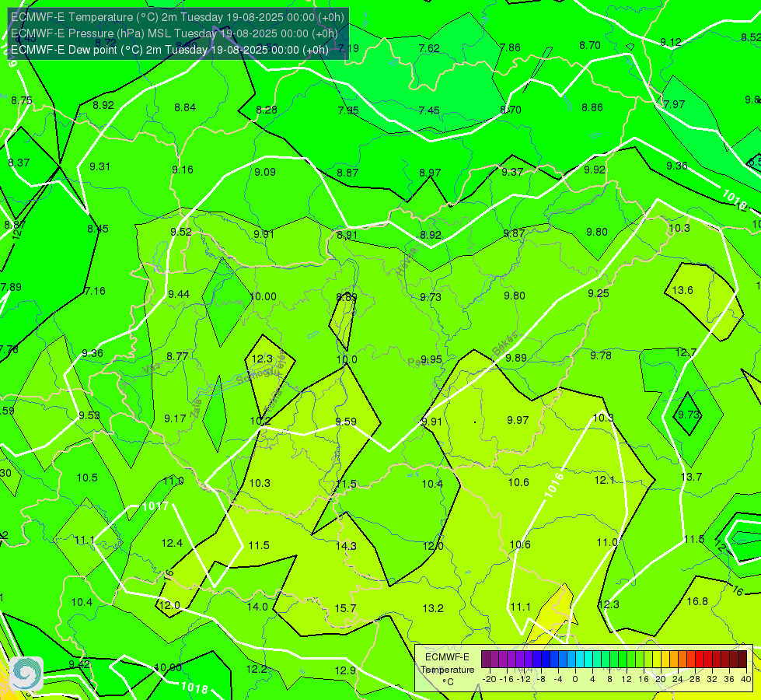Click the 9.97 temperature value
The height and width of the screenshot is (700, 761).
click(518, 420)
